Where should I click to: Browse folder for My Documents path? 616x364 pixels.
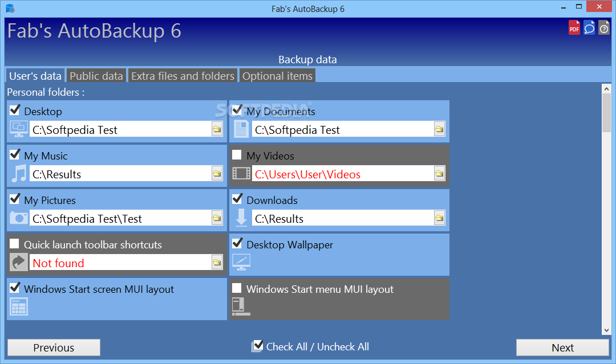click(x=439, y=129)
